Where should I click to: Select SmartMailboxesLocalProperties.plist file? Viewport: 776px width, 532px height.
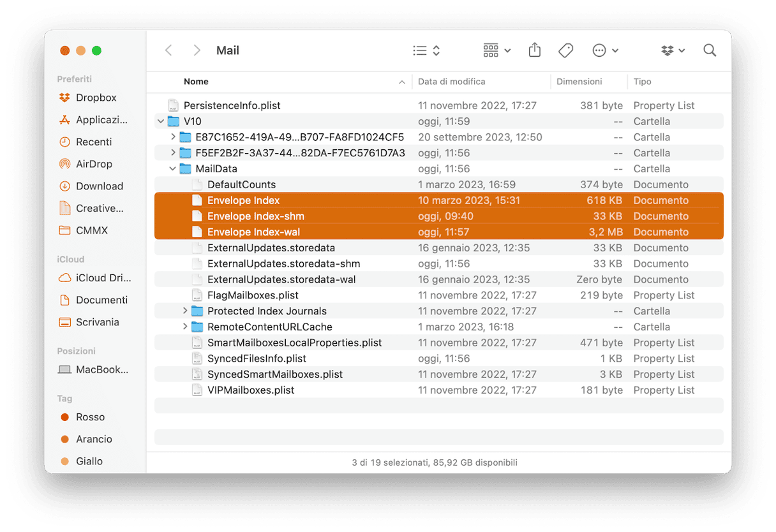coord(439,343)
